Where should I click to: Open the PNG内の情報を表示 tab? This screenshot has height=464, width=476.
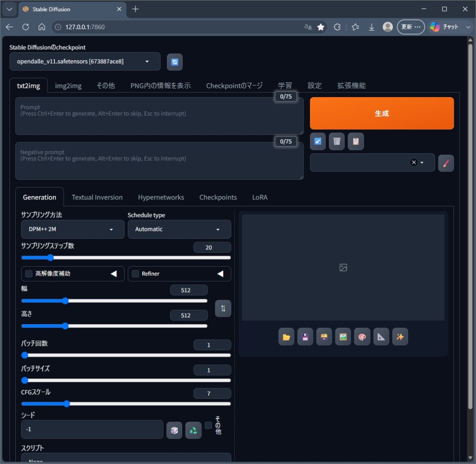[160, 86]
